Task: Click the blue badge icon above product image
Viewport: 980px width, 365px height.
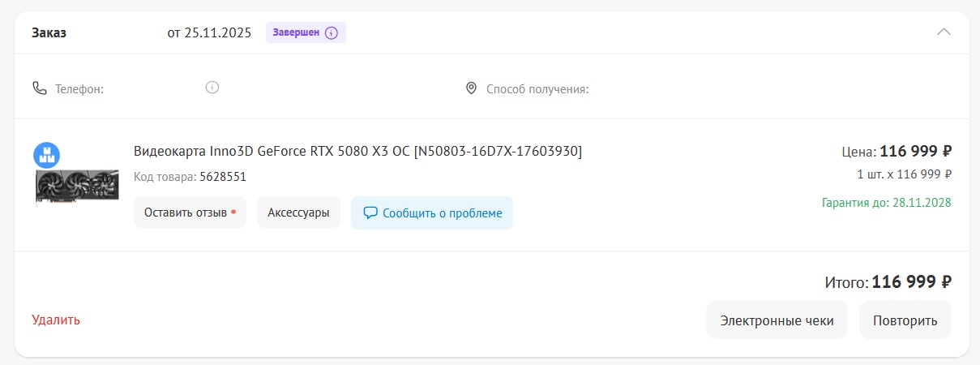Action: click(47, 155)
